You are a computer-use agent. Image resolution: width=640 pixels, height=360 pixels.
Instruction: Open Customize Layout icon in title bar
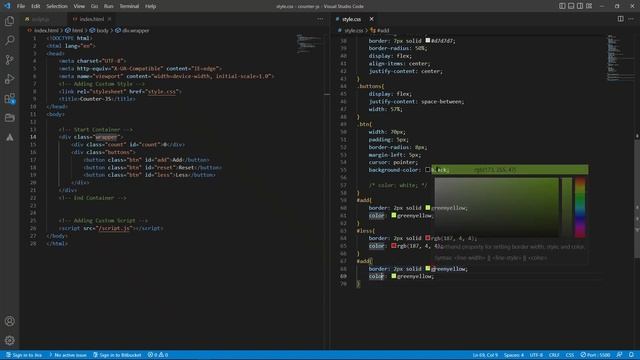(x=589, y=6)
